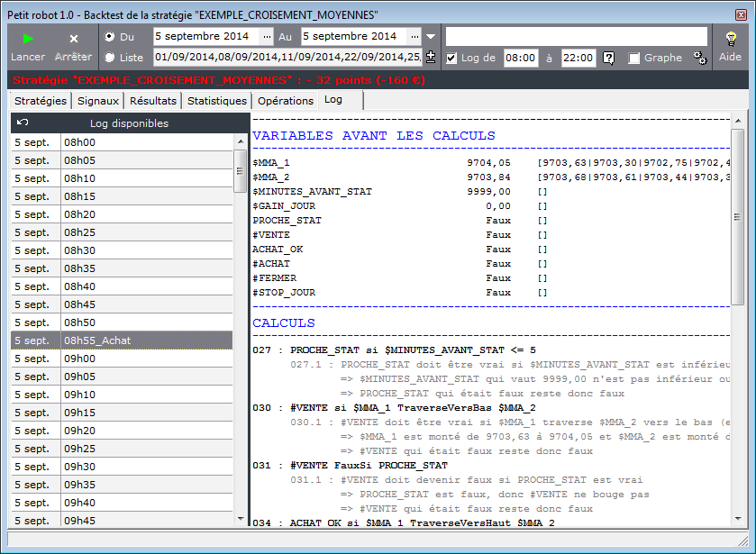Viewport: 756px width, 554px height.
Task: Click the question mark log help icon
Action: (x=609, y=58)
